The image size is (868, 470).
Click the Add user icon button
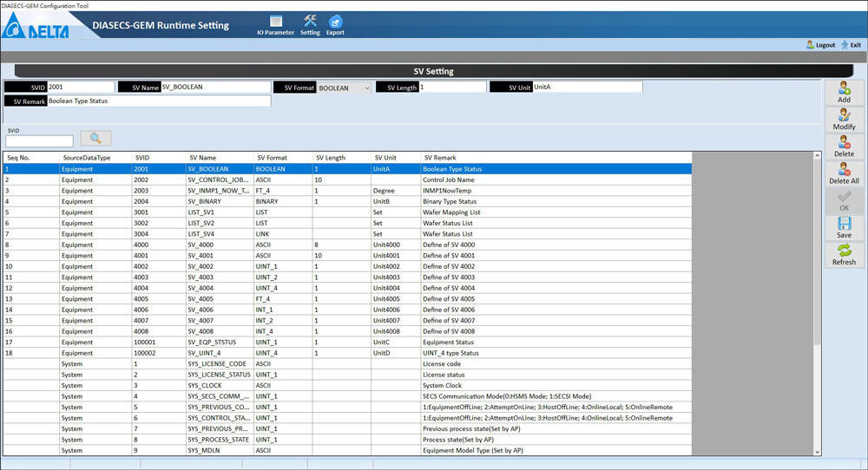click(844, 92)
